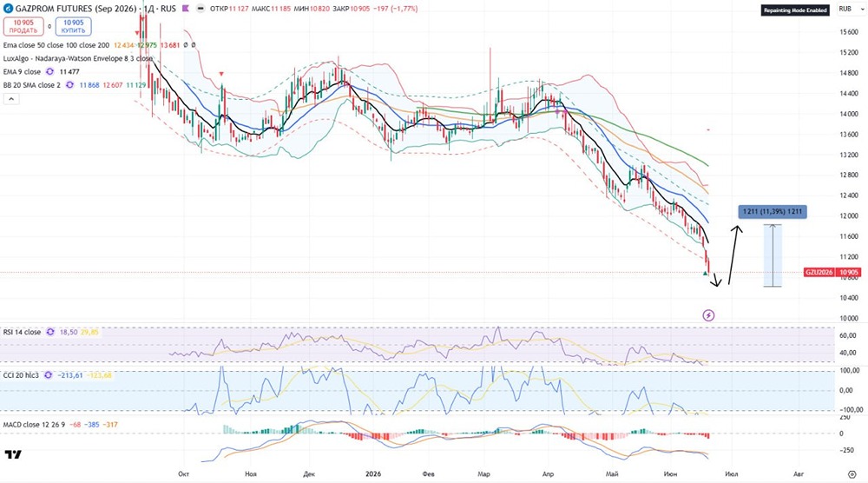Select the EMA 9 close indicator legend

pos(22,71)
